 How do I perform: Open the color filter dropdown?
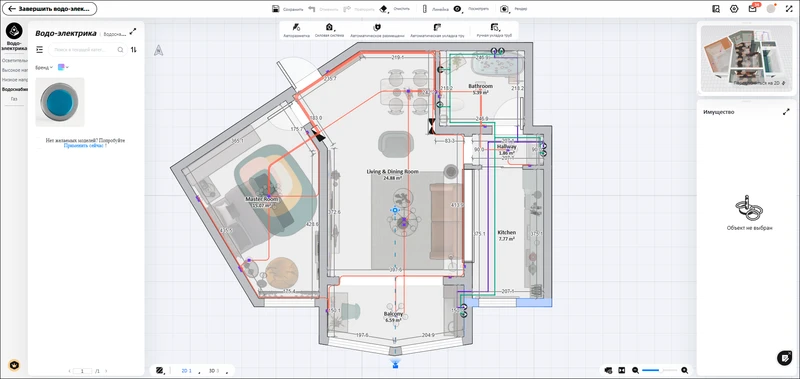point(63,67)
